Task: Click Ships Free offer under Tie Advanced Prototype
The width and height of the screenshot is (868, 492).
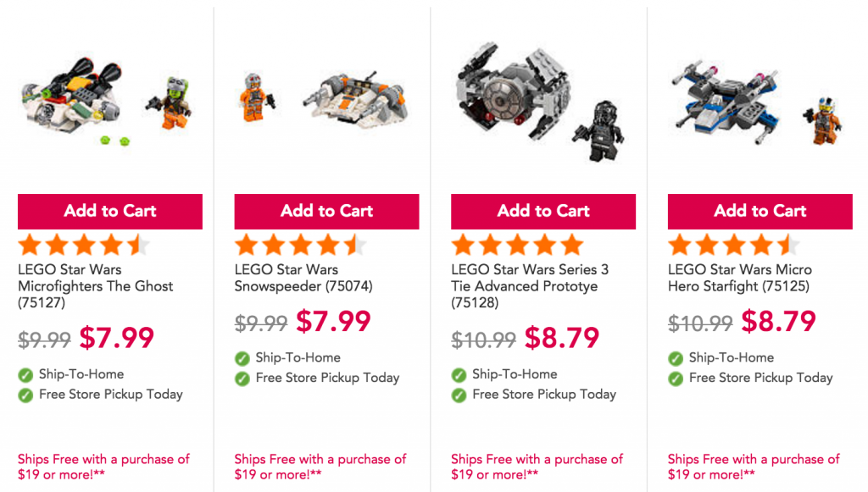Action: [x=537, y=467]
